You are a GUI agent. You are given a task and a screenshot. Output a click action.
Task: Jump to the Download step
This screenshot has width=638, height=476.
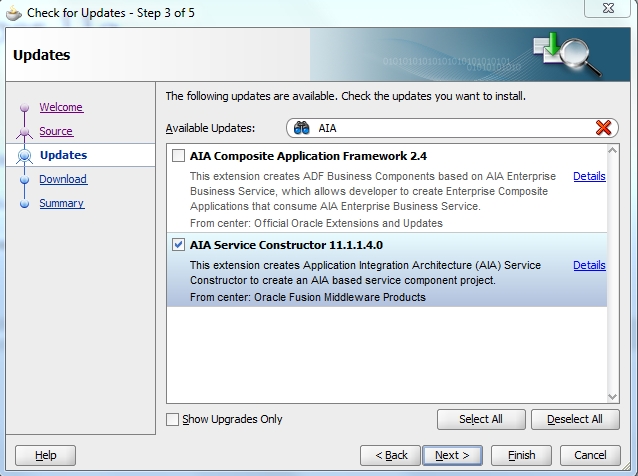click(63, 179)
